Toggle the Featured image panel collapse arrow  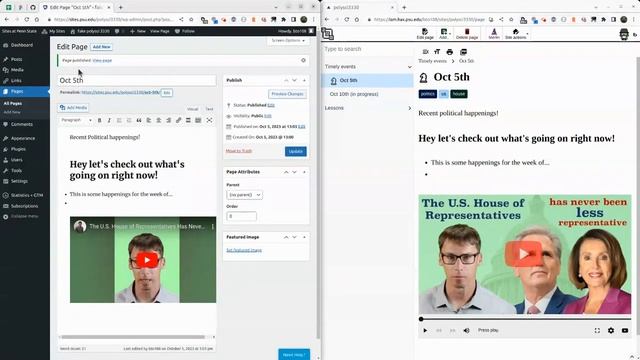(304, 237)
